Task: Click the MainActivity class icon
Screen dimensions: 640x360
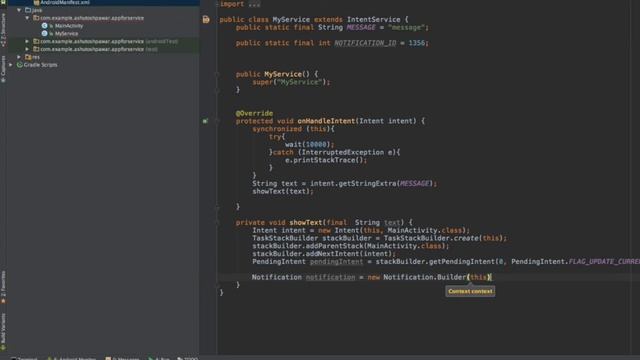Action: (x=44, y=26)
